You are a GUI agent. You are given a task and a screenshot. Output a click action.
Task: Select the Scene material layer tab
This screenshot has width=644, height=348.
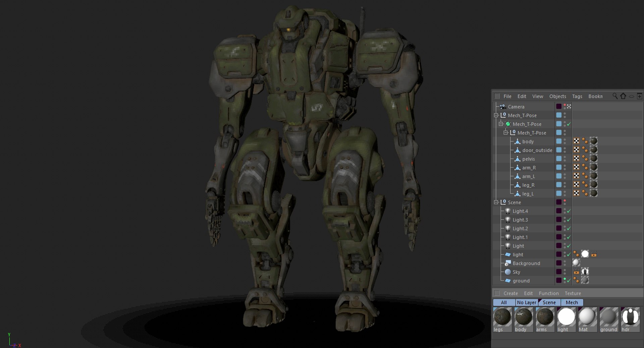pyautogui.click(x=549, y=302)
